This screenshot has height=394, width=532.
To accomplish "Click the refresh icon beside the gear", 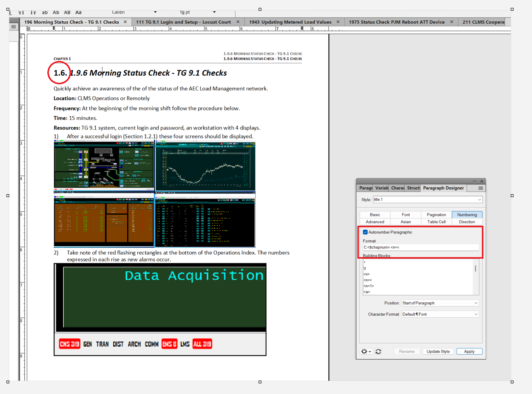I will (x=378, y=351).
